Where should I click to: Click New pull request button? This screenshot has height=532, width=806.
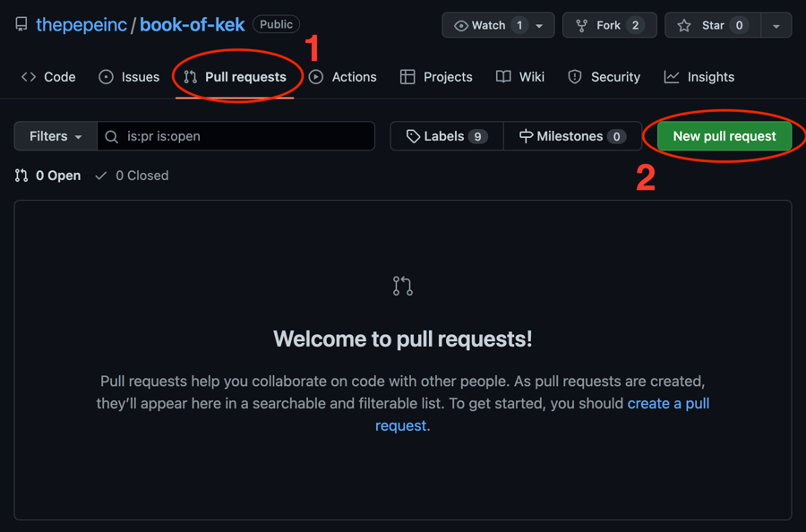tap(725, 136)
